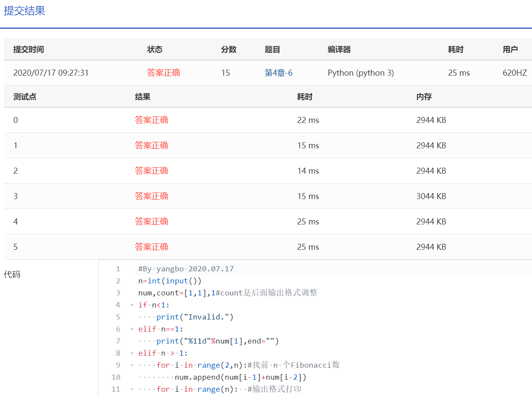Click the compiler Python (python 3)

tap(360, 73)
